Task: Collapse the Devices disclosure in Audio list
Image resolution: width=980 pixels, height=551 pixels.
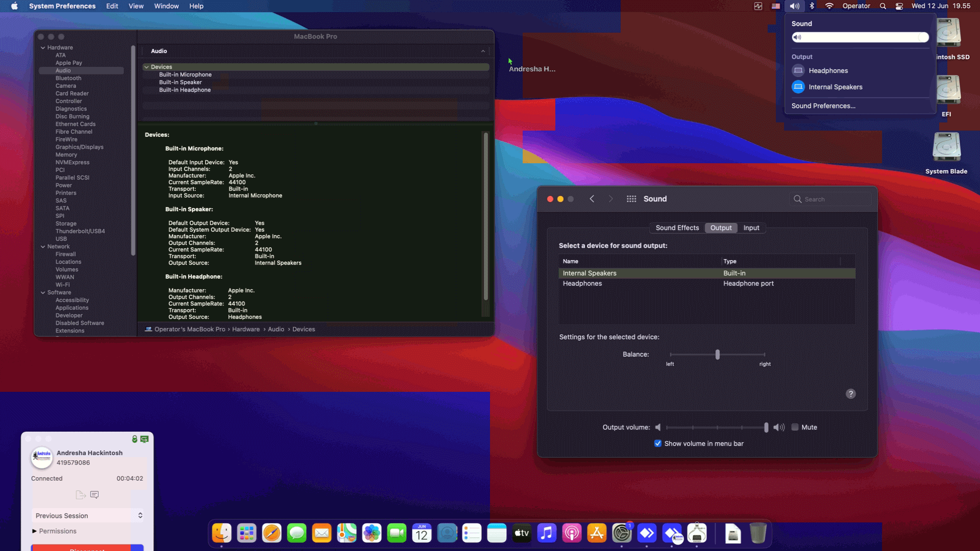Action: 146,67
